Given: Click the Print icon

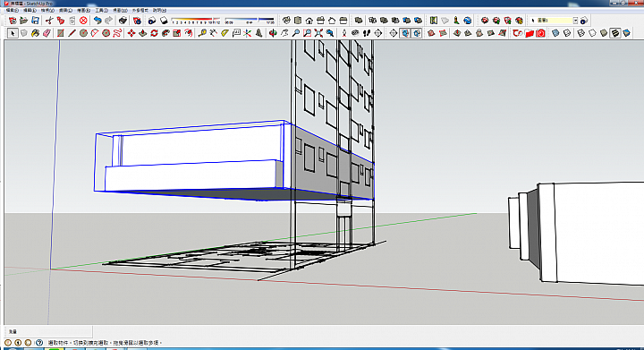Looking at the screenshot, I should 123,20.
